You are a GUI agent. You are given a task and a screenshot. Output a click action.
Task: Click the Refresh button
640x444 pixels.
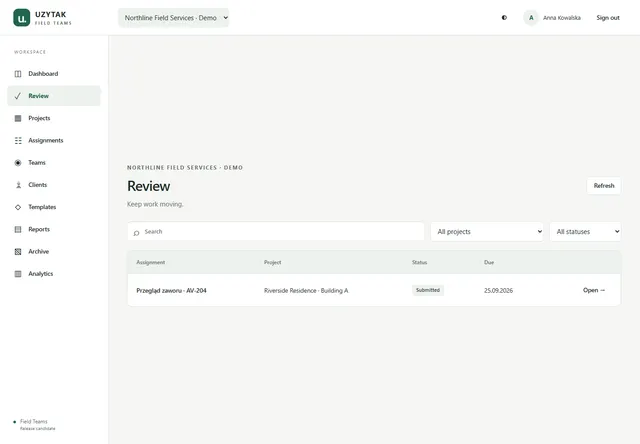click(x=604, y=186)
